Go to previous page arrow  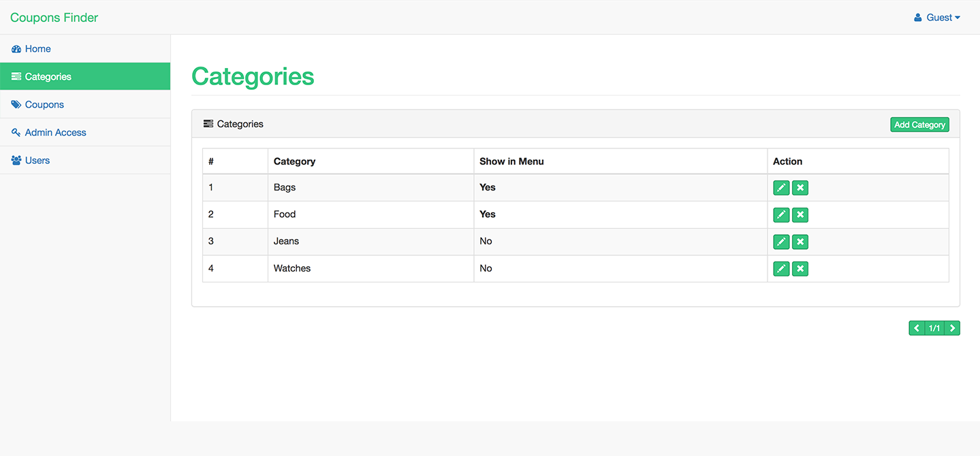917,329
